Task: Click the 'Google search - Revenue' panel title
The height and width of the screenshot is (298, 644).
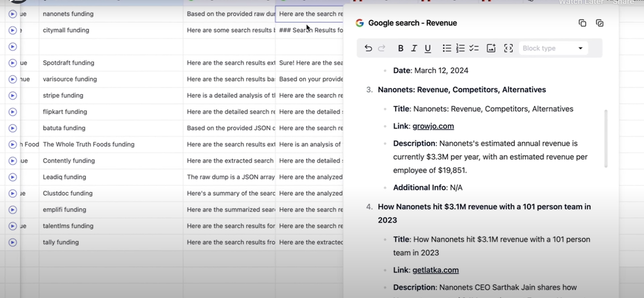Action: click(413, 23)
